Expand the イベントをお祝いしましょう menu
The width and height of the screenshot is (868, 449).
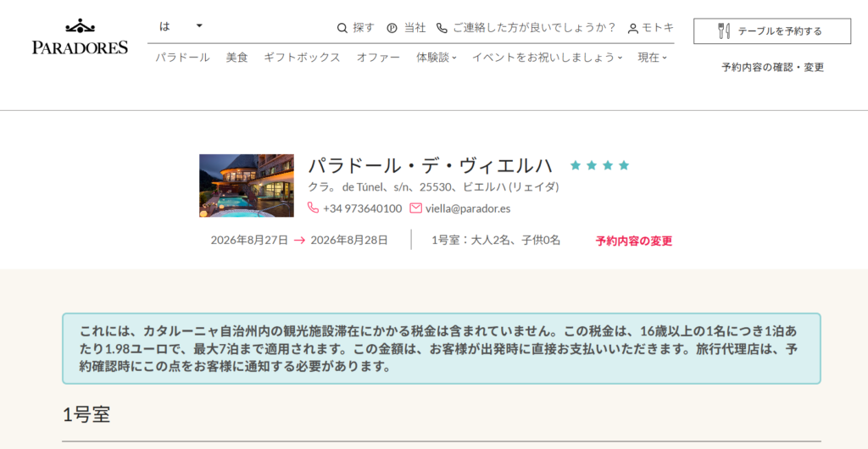click(x=547, y=58)
